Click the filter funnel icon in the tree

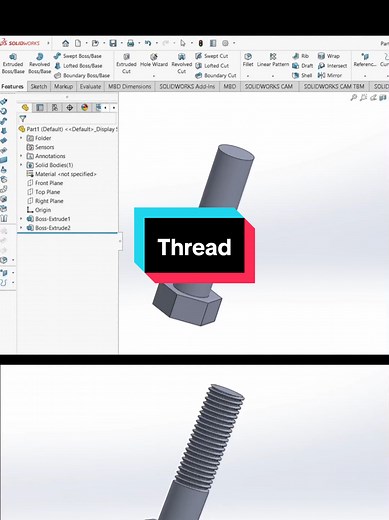(23, 119)
